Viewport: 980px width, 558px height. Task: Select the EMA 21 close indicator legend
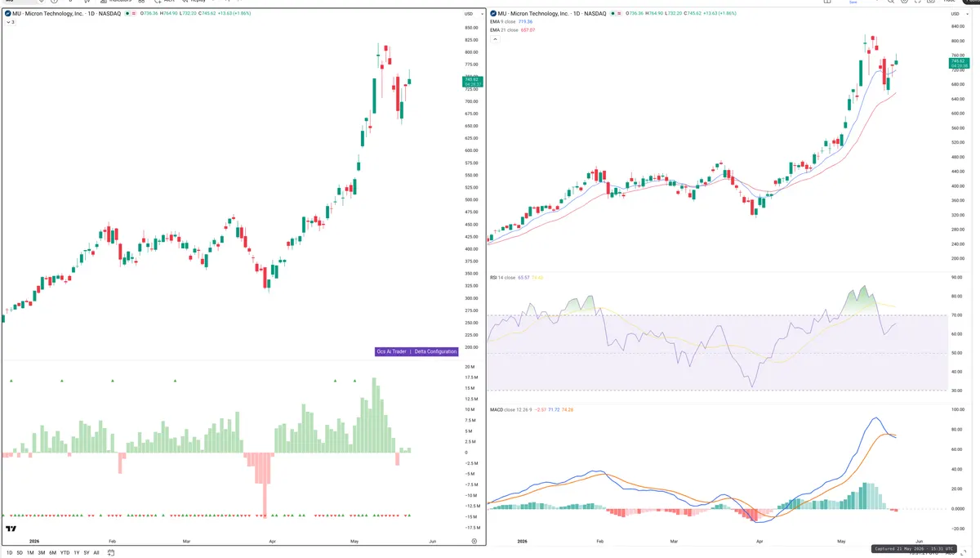click(x=503, y=30)
